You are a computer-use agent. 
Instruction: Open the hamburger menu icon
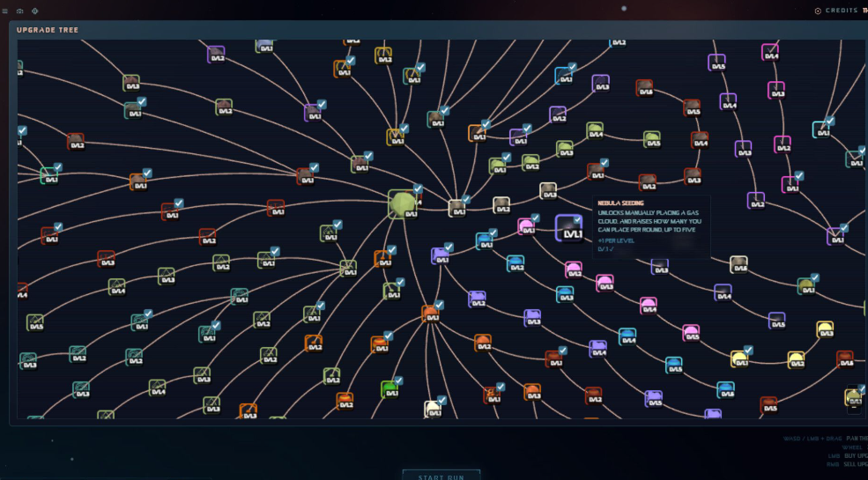(x=5, y=11)
